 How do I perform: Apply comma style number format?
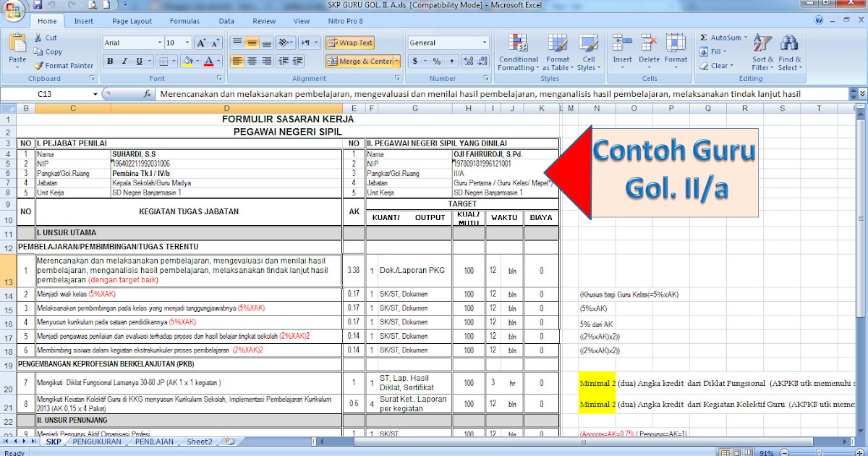coord(451,62)
